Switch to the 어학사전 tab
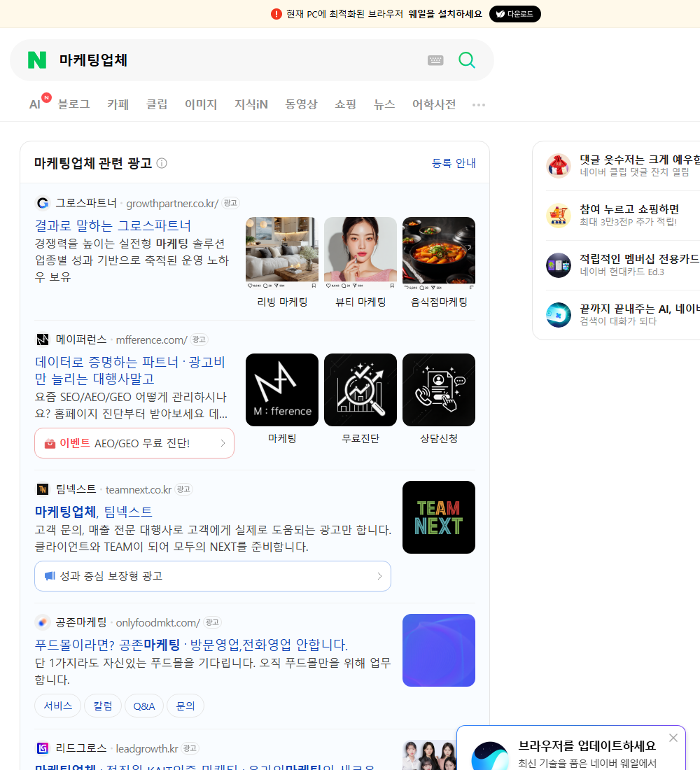 [x=434, y=104]
